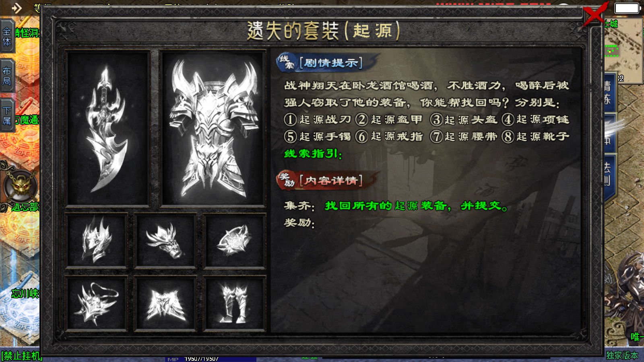Select the Origin armor chestplate slot
The height and width of the screenshot is (362, 644).
pyautogui.click(x=213, y=128)
